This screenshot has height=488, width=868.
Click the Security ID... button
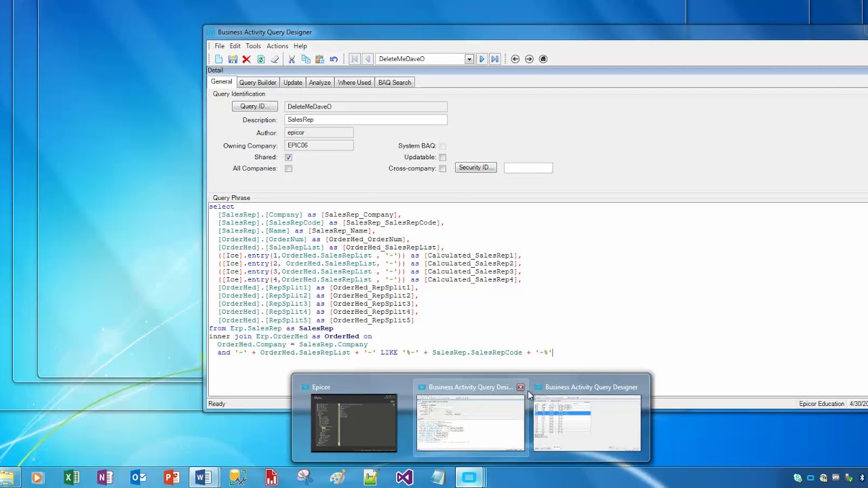476,167
